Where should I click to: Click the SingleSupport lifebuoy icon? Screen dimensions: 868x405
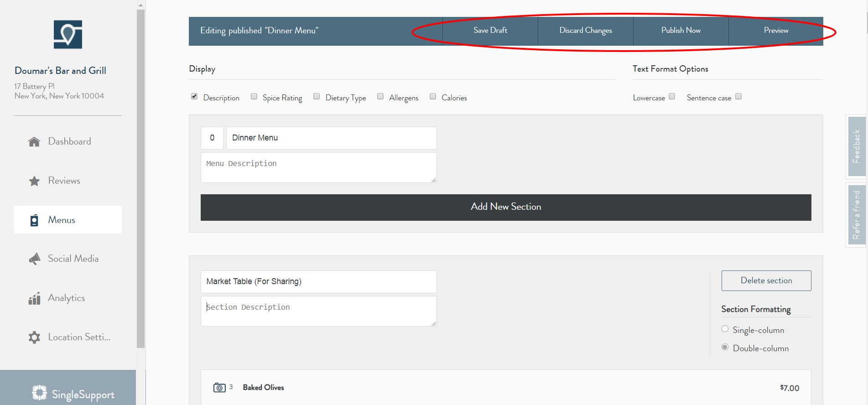tap(40, 393)
